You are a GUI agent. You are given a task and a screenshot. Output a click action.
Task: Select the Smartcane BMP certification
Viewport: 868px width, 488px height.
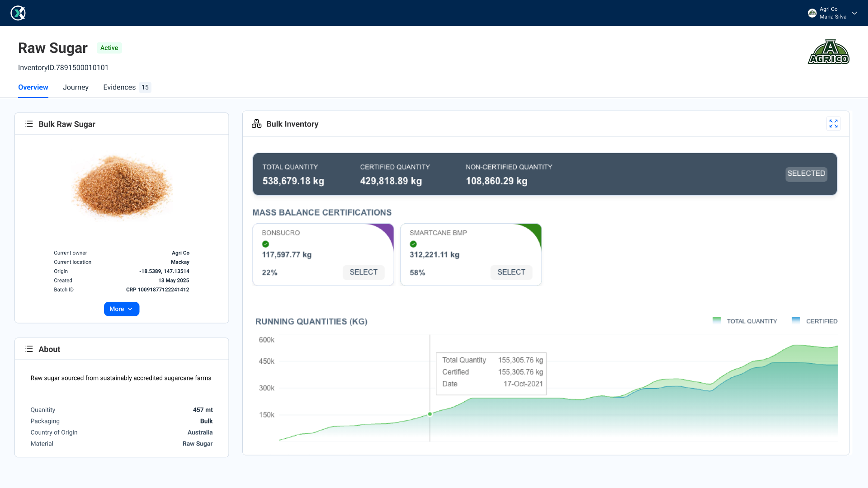click(x=511, y=272)
